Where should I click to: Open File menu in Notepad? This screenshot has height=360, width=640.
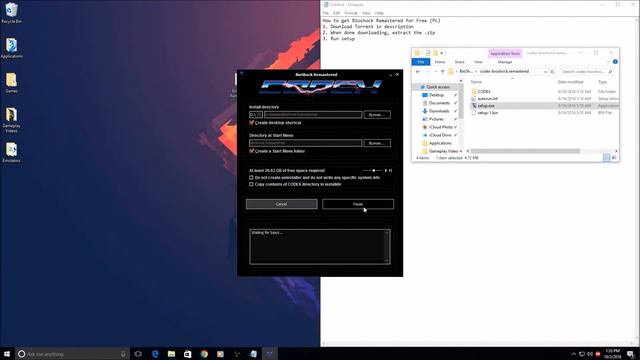click(x=326, y=13)
